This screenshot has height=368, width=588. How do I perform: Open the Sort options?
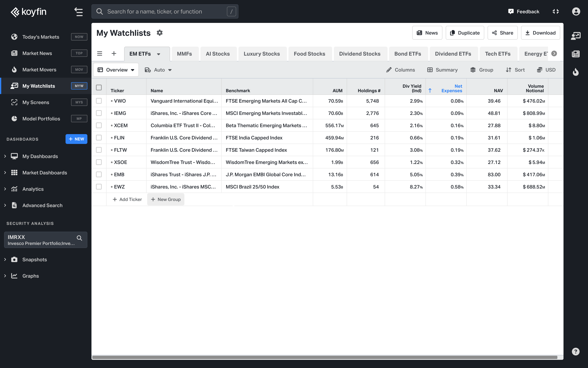pos(515,70)
